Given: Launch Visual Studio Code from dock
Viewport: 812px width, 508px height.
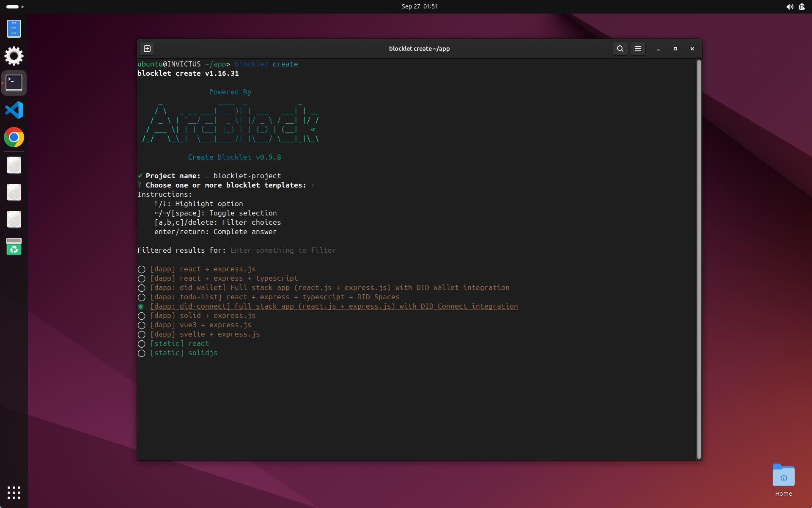Looking at the screenshot, I should tap(14, 110).
